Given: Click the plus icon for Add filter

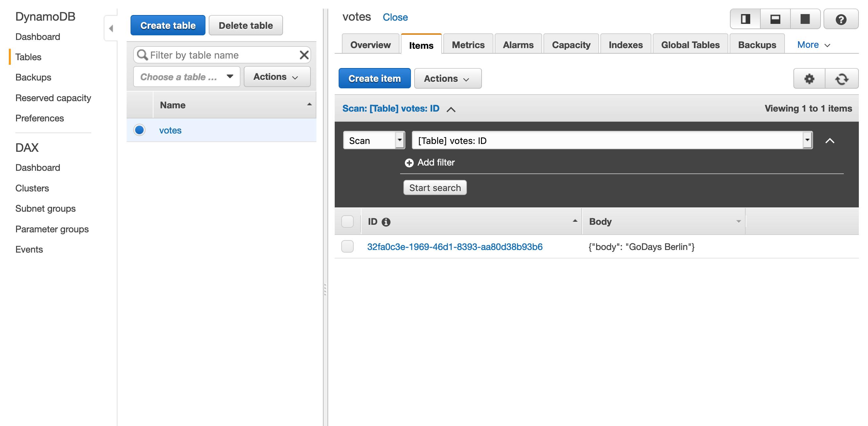Looking at the screenshot, I should point(409,163).
